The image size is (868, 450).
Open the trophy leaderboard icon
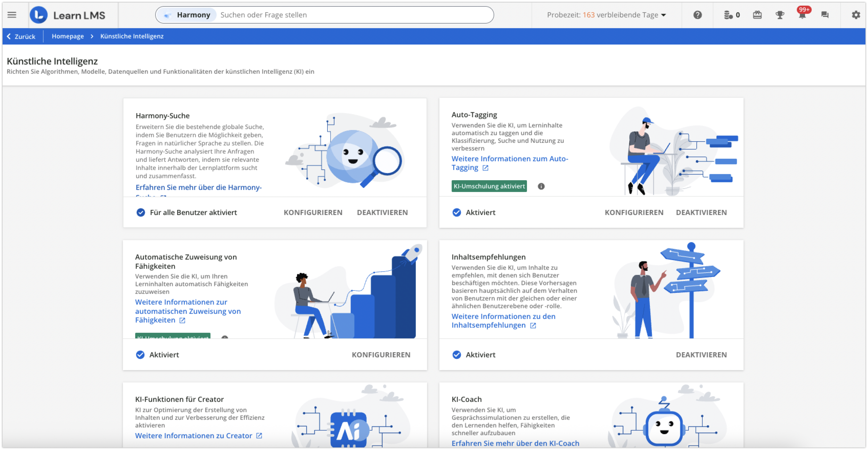(x=779, y=15)
